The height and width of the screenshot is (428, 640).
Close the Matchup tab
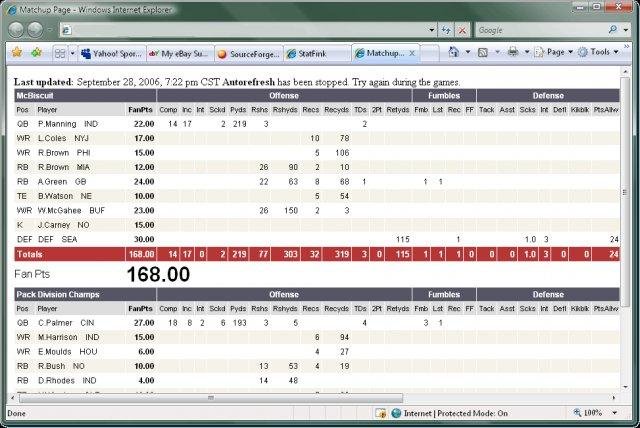412,53
